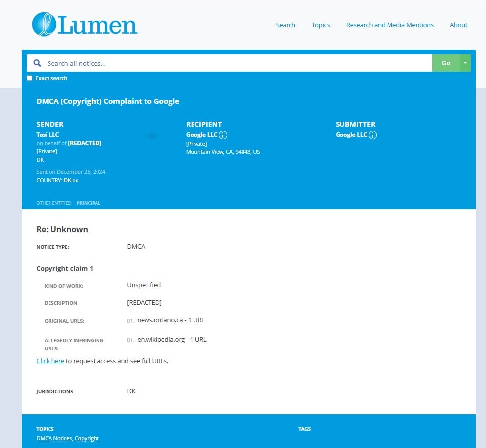The width and height of the screenshot is (486, 448).
Task: Select the notice type value DMCA
Action: tap(136, 246)
